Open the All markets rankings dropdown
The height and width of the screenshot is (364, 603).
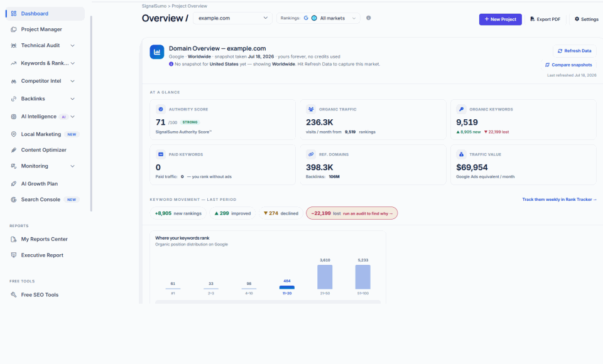click(x=318, y=18)
